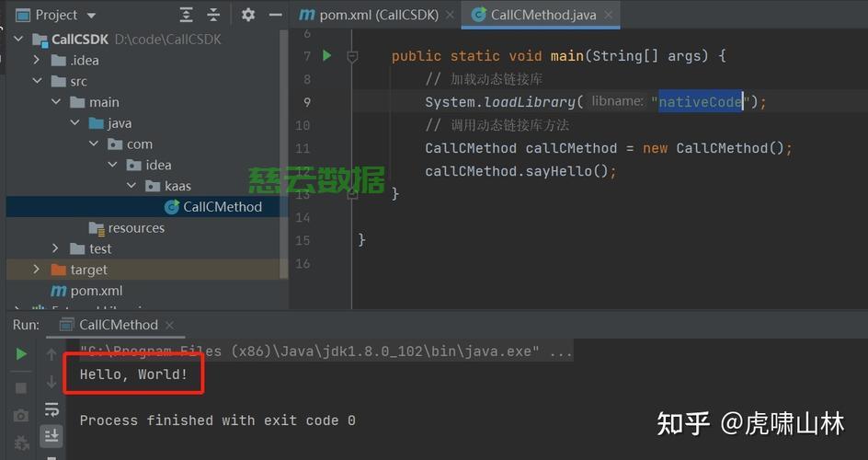This screenshot has width=868, height=460.
Task: Click the pom.xml tab Maven icon
Action: pyautogui.click(x=307, y=15)
